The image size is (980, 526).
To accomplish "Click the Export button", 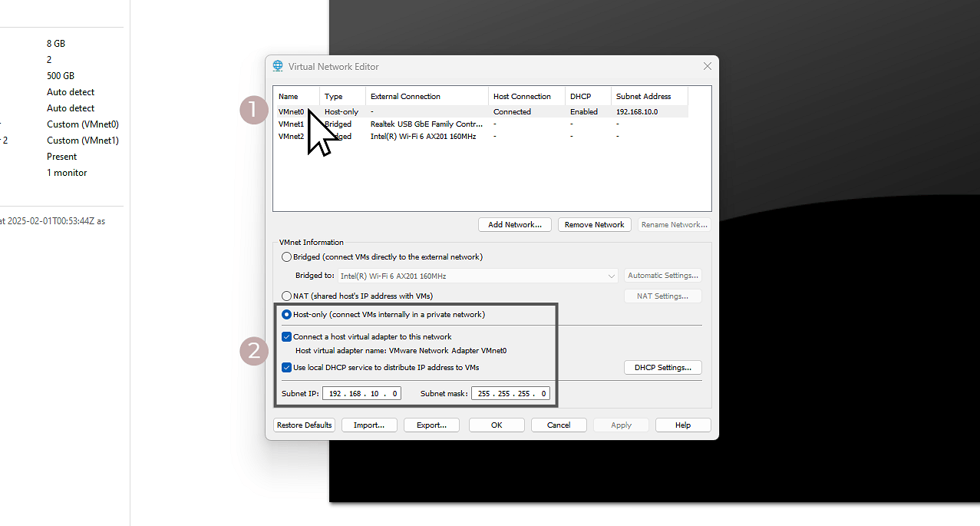I will 431,425.
